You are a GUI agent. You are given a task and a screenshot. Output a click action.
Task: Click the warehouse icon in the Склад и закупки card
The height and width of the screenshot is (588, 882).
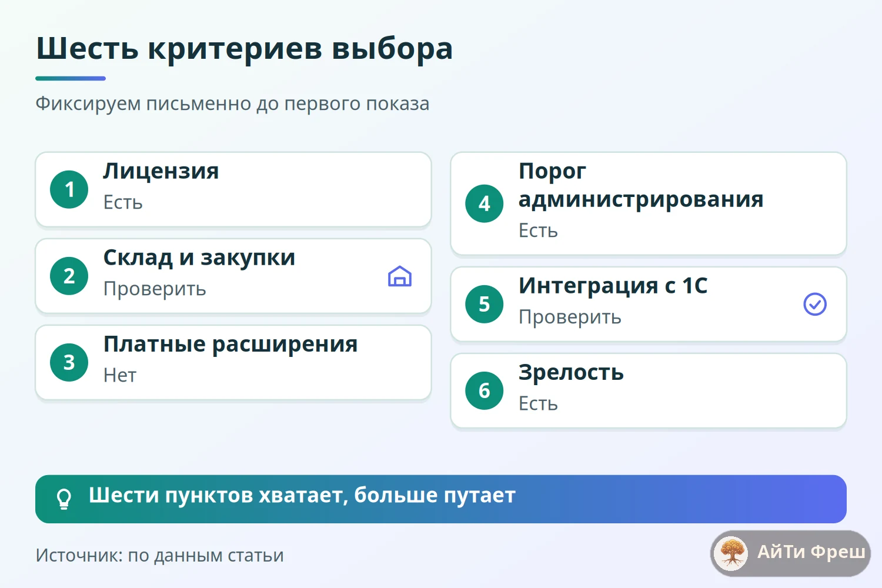coord(400,276)
